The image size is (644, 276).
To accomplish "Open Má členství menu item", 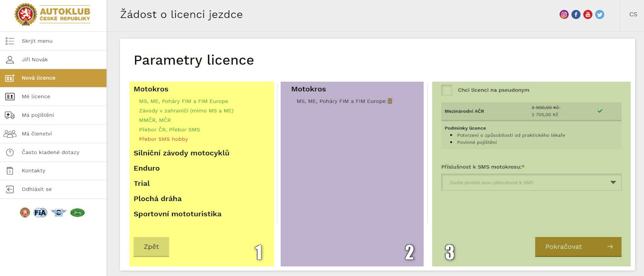I will click(53, 134).
